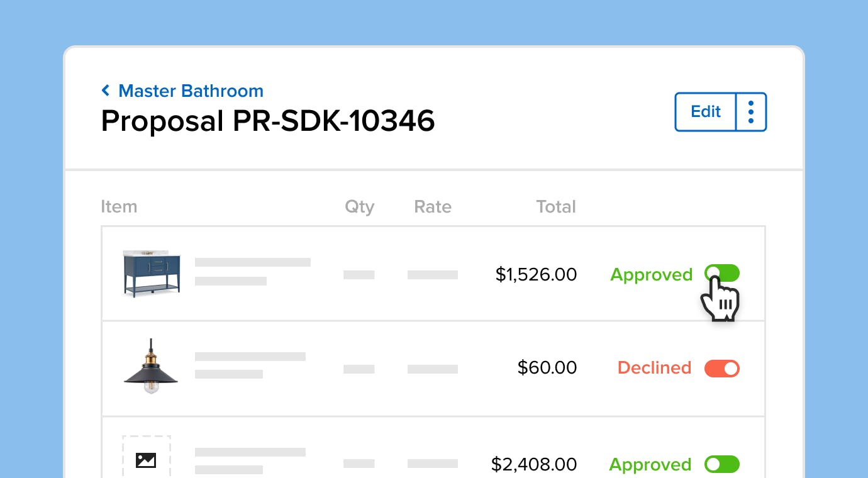Click the Total column header
868x478 pixels.
[x=555, y=207]
